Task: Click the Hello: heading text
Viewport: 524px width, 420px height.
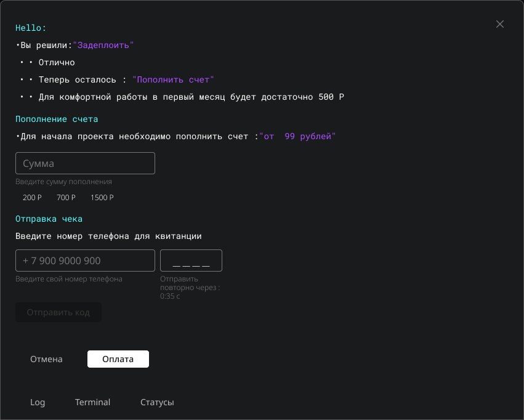Action: coord(31,28)
